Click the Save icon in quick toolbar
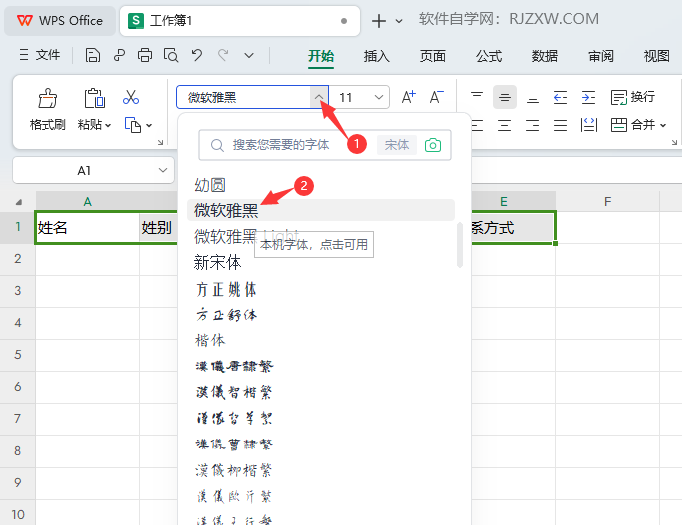The image size is (682, 525). tap(93, 55)
